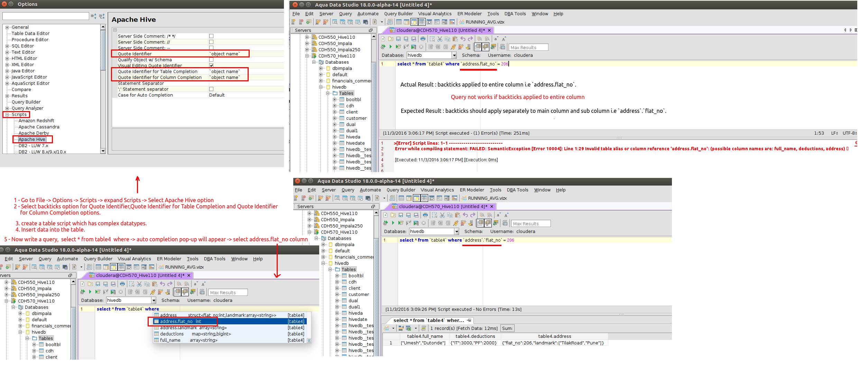The image size is (868, 369).
Task: Click Register Server icon in error window toolbar
Action: pyautogui.click(x=293, y=22)
